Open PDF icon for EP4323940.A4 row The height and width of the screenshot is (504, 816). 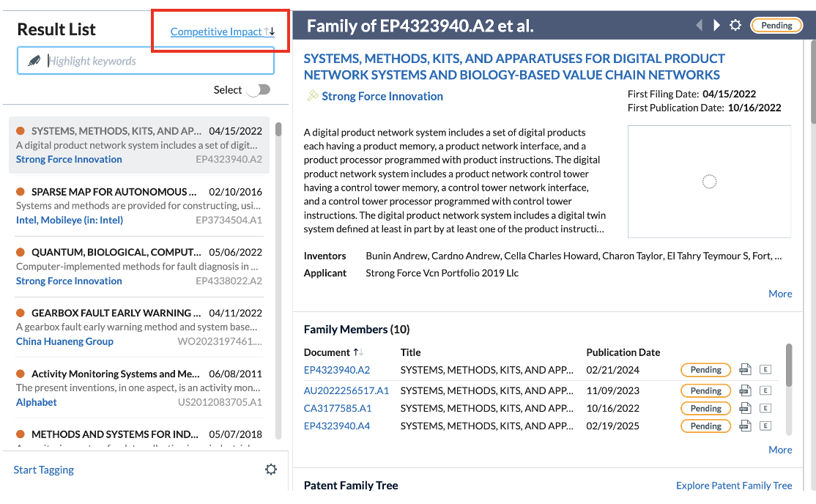point(745,426)
